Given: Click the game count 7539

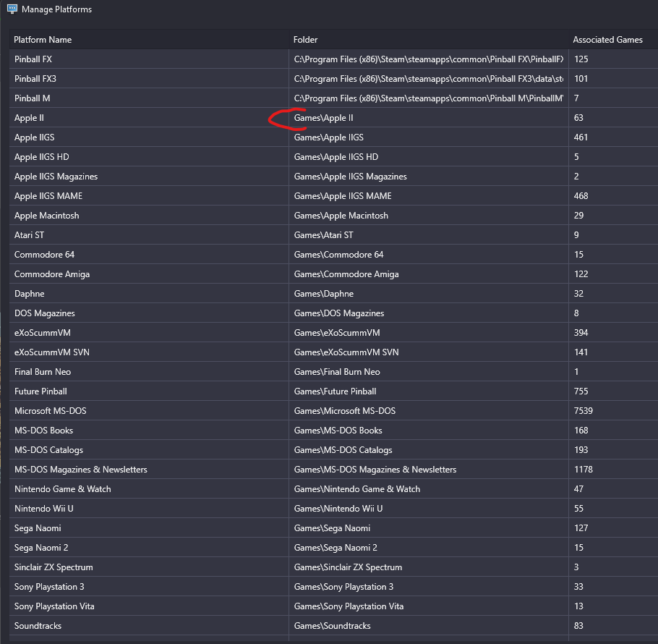Looking at the screenshot, I should pyautogui.click(x=584, y=410).
